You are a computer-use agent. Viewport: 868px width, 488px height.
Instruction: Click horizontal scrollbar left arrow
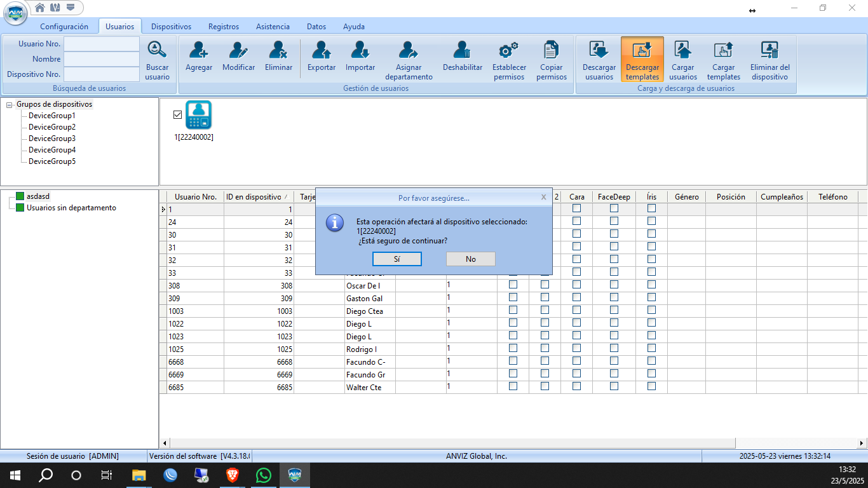[165, 443]
